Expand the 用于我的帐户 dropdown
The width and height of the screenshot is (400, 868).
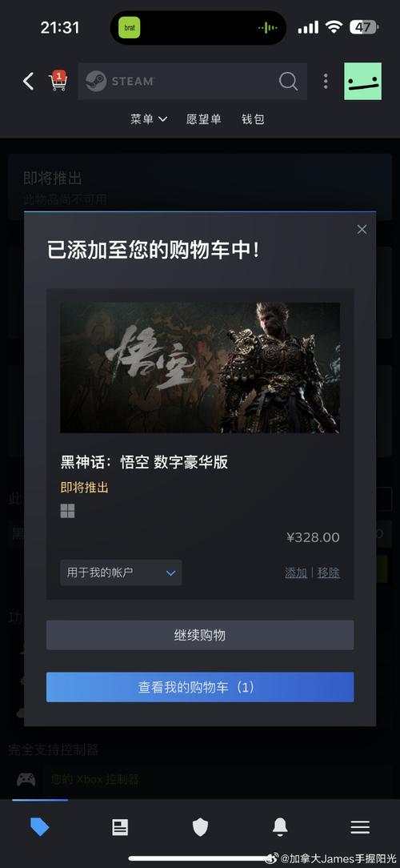121,573
